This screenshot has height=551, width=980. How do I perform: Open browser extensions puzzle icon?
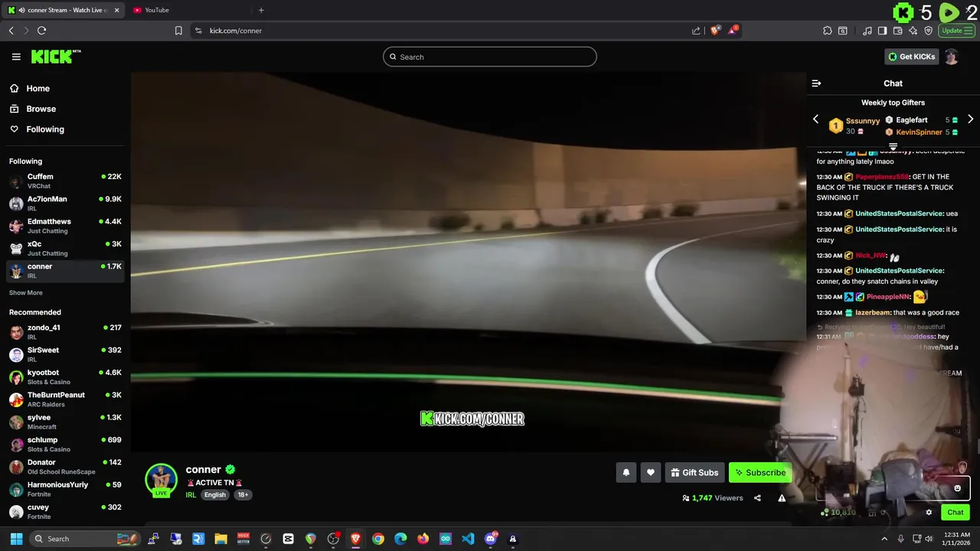click(x=827, y=31)
